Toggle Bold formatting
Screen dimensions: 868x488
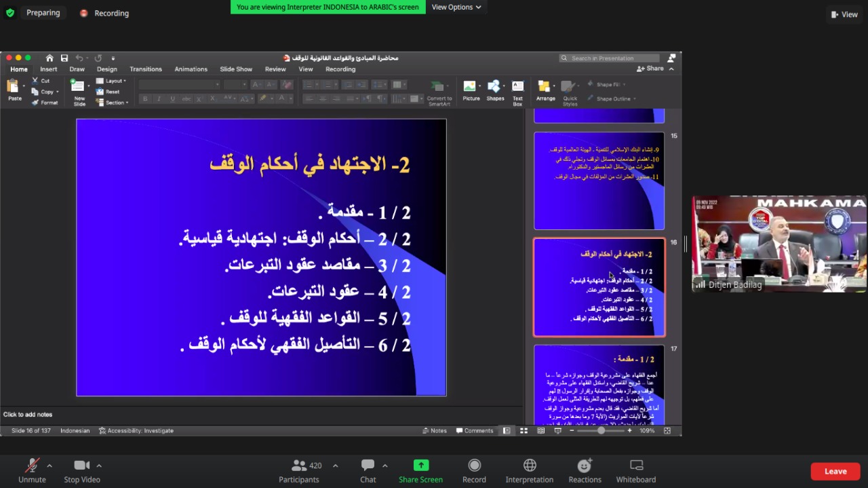[x=145, y=99]
